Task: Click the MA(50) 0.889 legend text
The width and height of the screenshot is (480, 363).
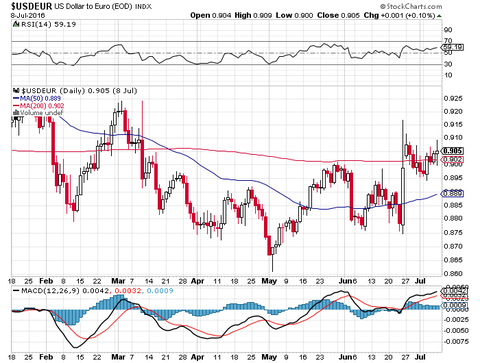Action: pos(40,99)
